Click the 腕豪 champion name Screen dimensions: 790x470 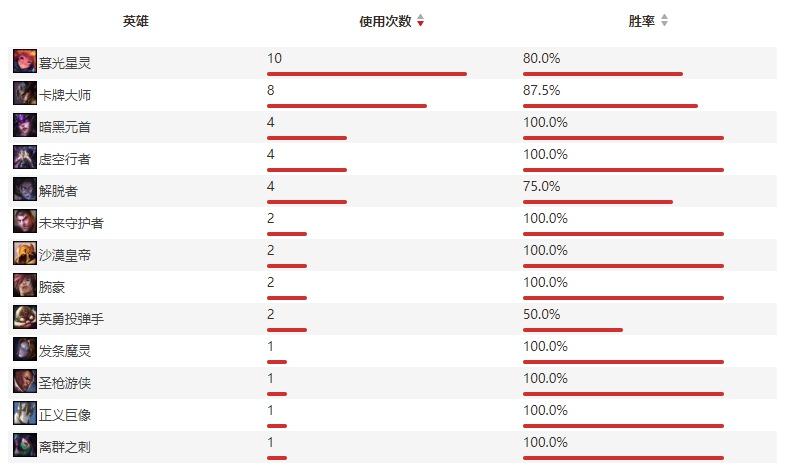coord(51,287)
